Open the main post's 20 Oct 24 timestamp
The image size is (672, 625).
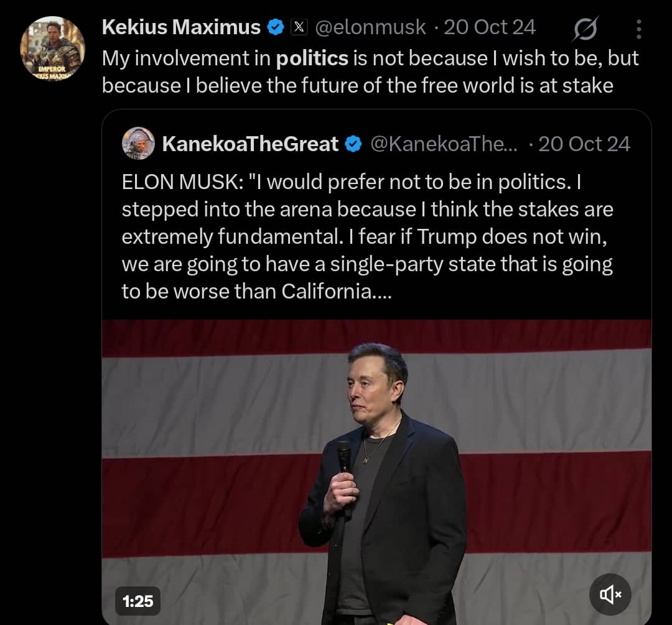point(490,27)
